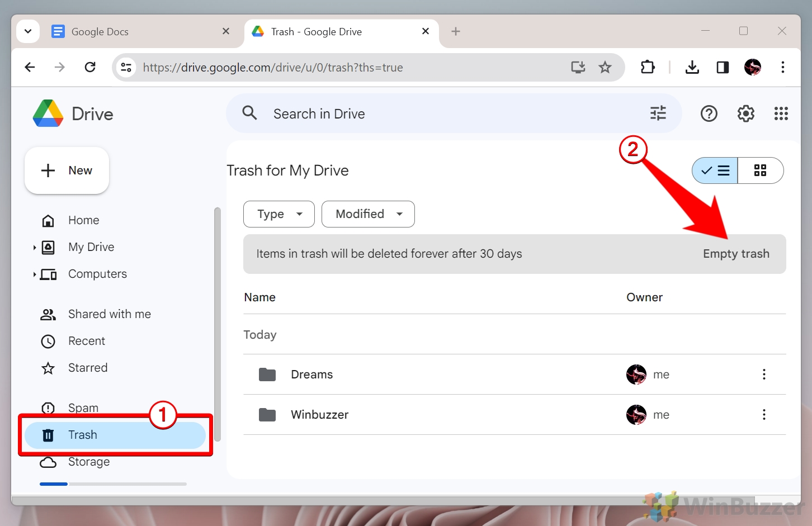
Task: Open the tab search dropdown arrow
Action: pos(28,31)
